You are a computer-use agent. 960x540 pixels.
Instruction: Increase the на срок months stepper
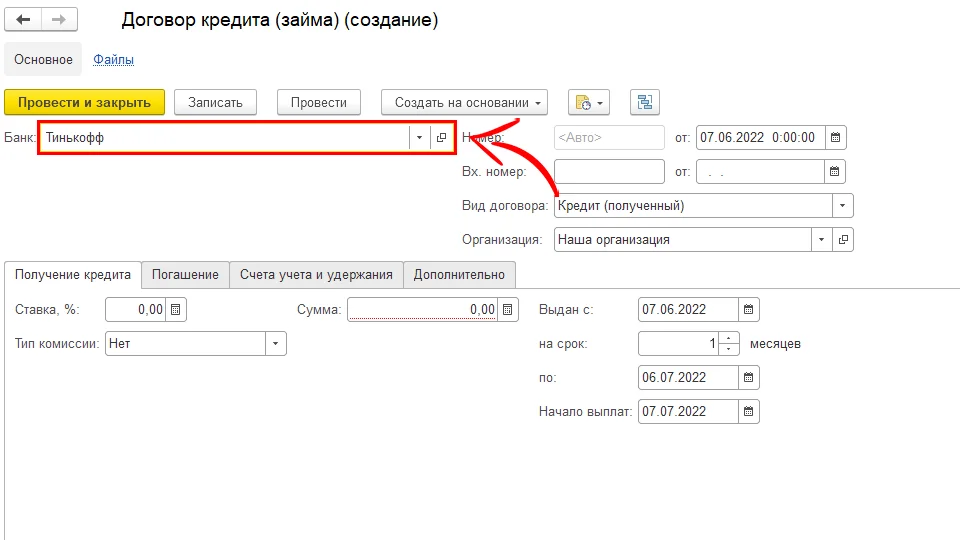click(x=730, y=338)
